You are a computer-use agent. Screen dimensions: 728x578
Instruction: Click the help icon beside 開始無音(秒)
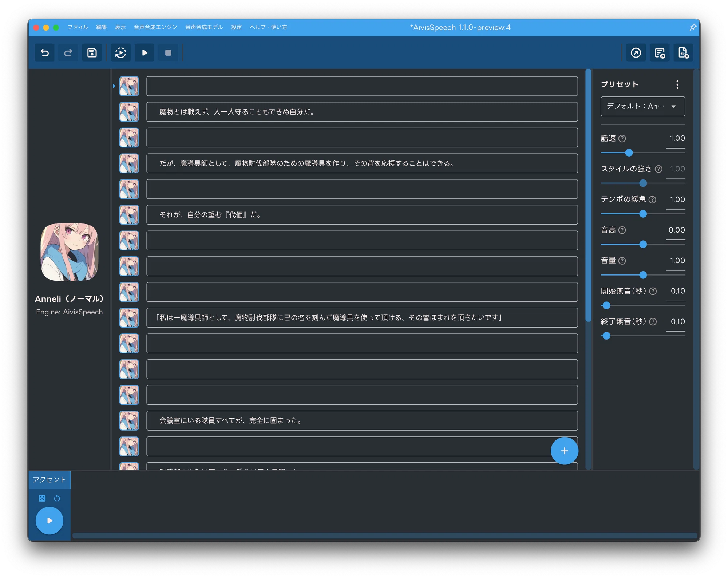click(x=653, y=291)
